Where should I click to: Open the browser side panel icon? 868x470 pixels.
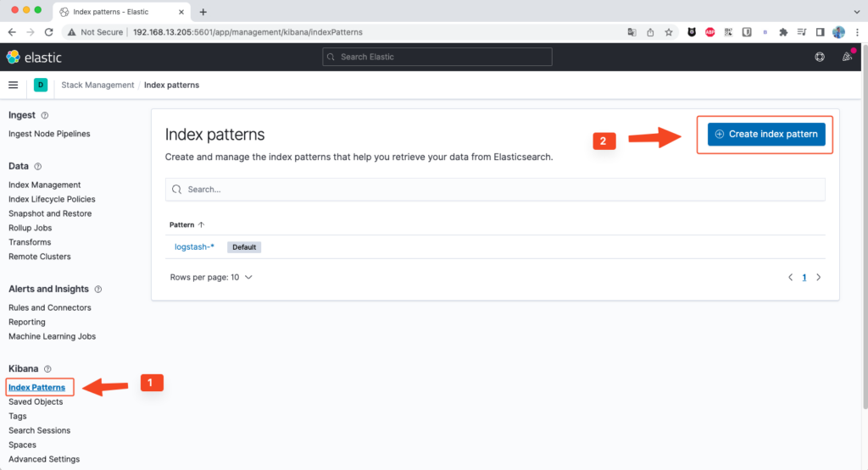pyautogui.click(x=820, y=32)
